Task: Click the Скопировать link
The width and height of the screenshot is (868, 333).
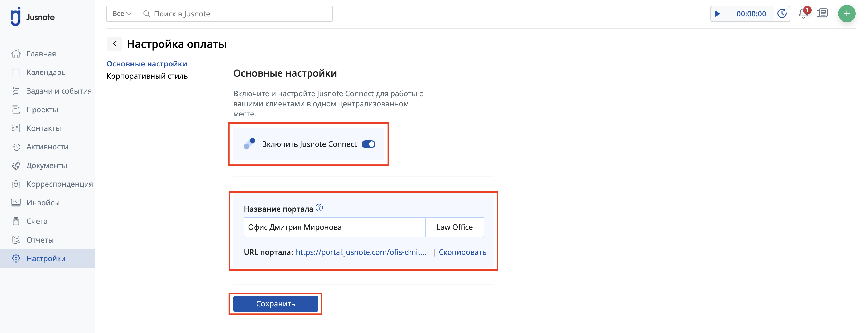Action: (462, 252)
